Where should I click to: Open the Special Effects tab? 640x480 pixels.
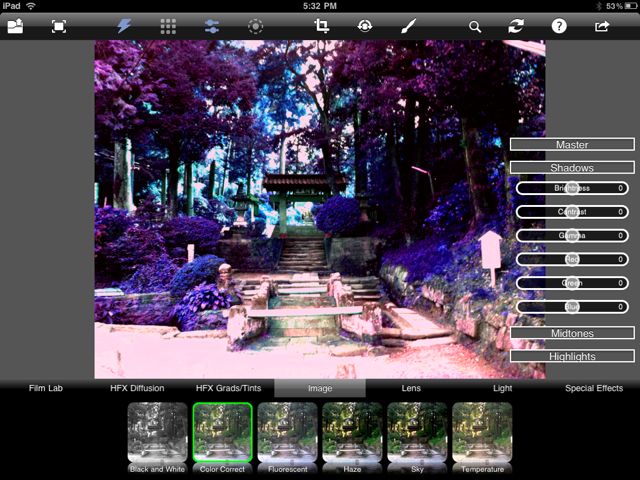pyautogui.click(x=594, y=388)
